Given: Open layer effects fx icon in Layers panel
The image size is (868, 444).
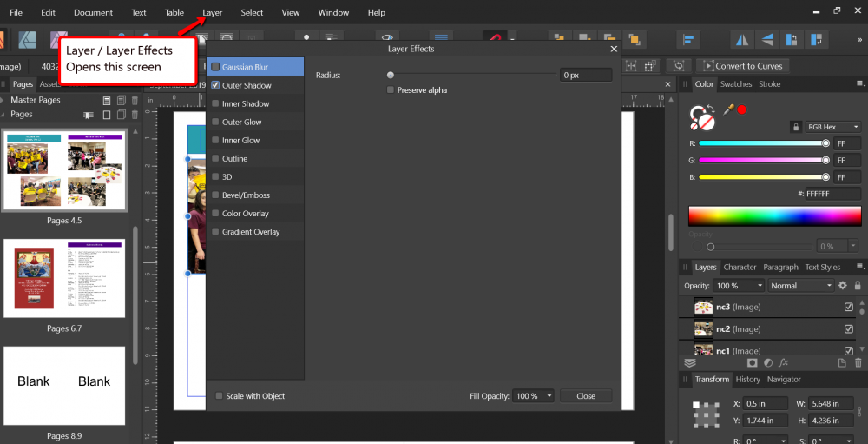Looking at the screenshot, I should [783, 362].
